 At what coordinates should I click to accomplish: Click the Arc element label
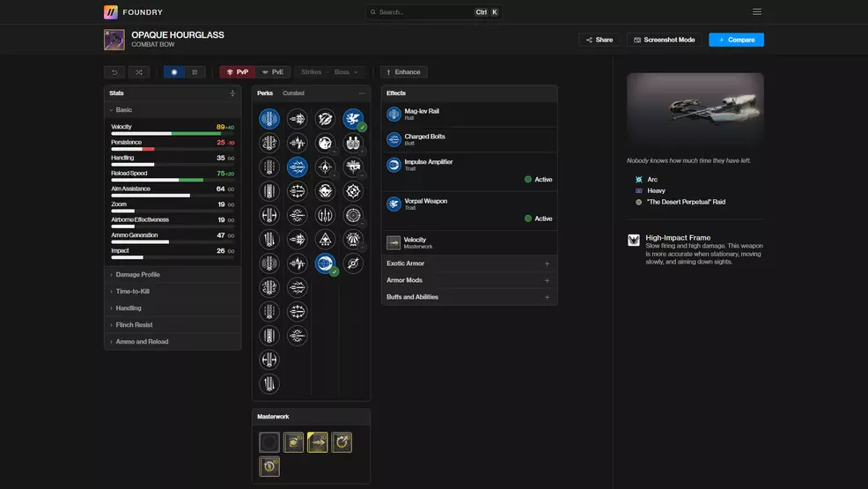click(x=652, y=180)
